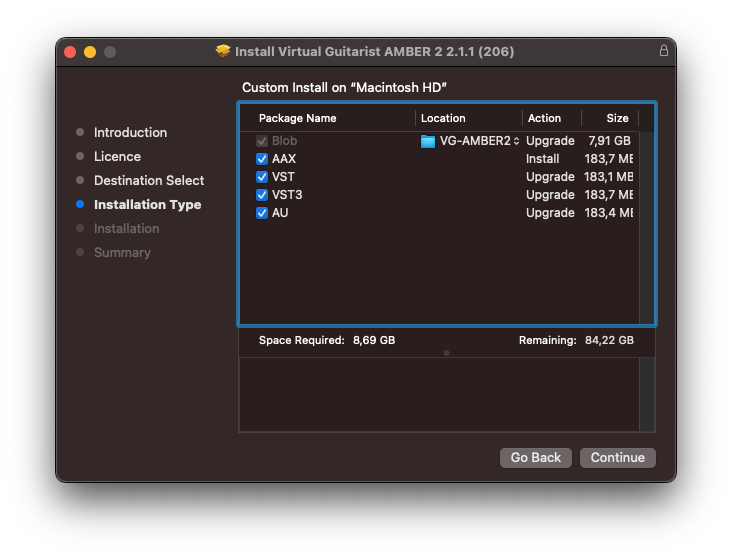The image size is (732, 556).
Task: Select the Summary step in sidebar
Action: pyautogui.click(x=122, y=253)
